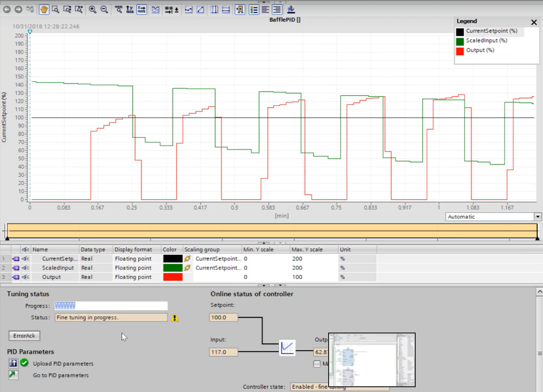543x392 pixels.
Task: Select the zoom selection tool
Action: [56, 9]
